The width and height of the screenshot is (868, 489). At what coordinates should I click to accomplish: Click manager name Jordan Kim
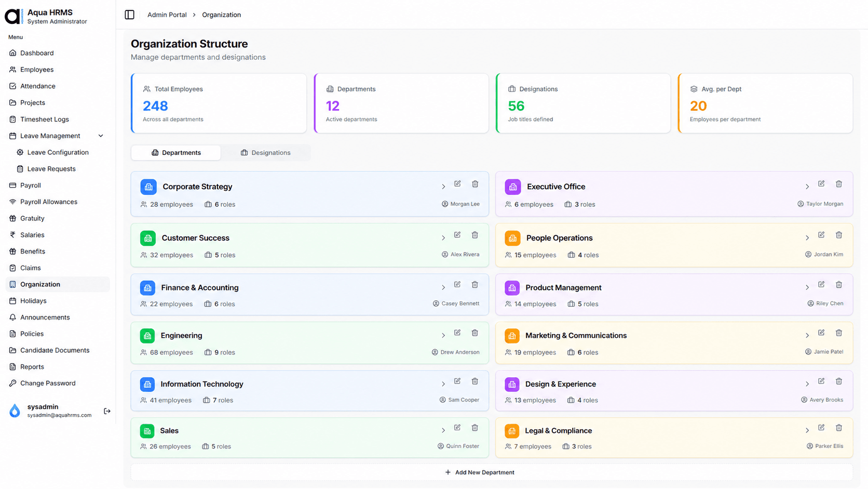tap(829, 255)
